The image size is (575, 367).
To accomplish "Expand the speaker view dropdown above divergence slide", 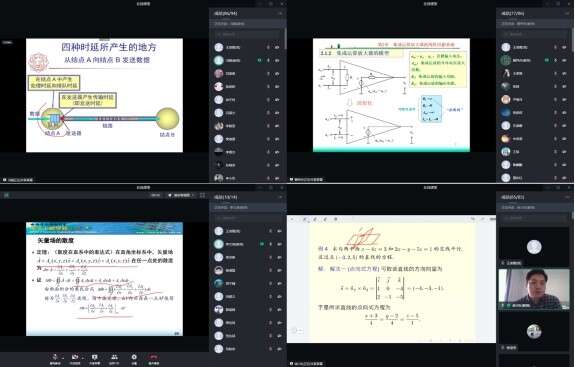I will [182, 195].
